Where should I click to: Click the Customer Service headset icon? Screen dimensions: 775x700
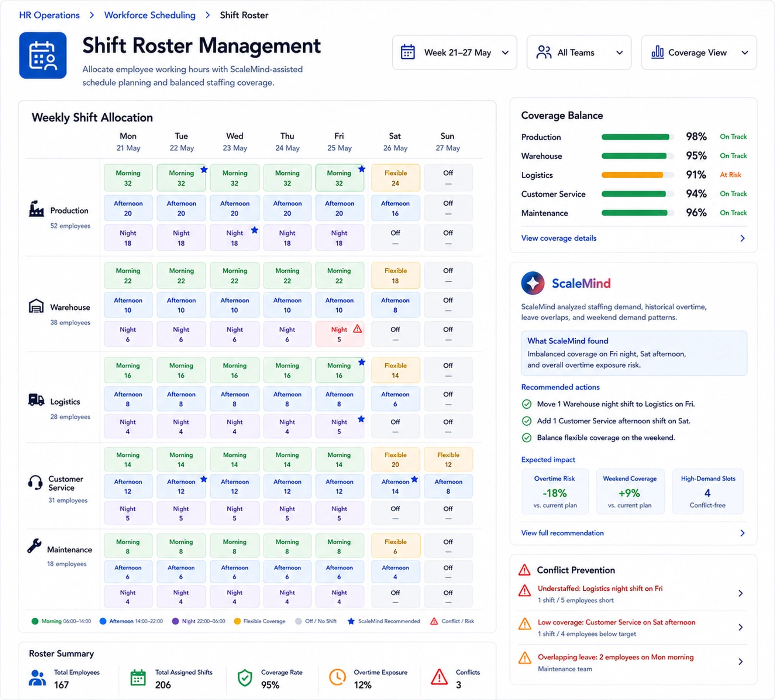(x=35, y=482)
